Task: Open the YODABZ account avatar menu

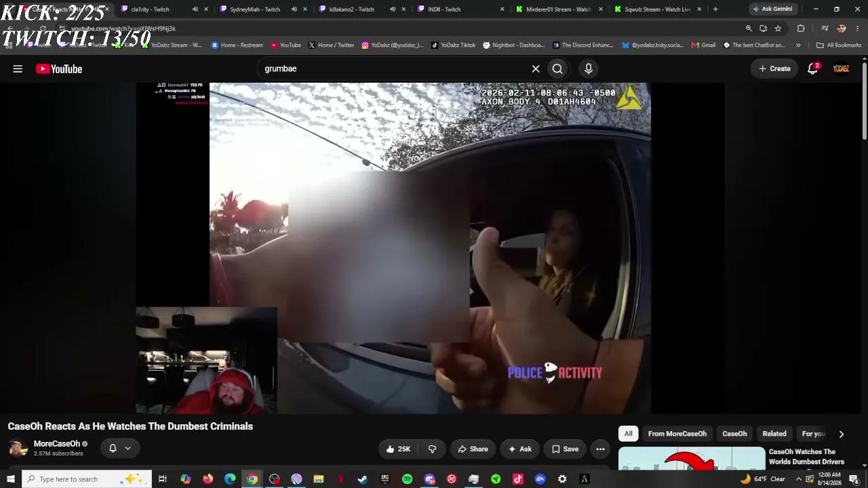Action: 841,68
